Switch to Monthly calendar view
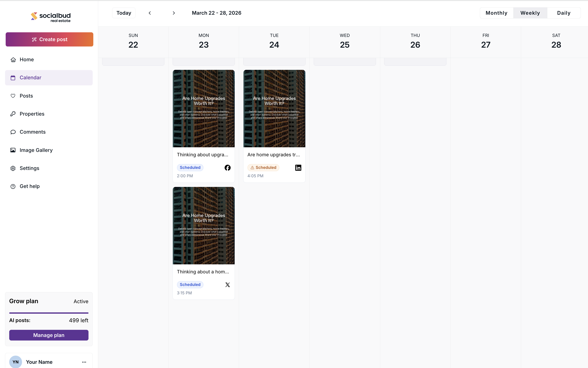This screenshot has height=368, width=588. (496, 13)
